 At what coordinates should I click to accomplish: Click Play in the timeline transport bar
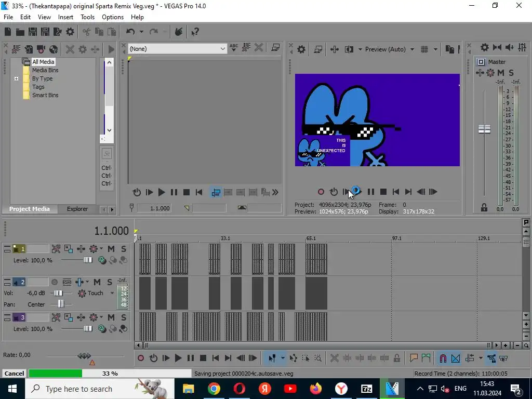coord(178,358)
